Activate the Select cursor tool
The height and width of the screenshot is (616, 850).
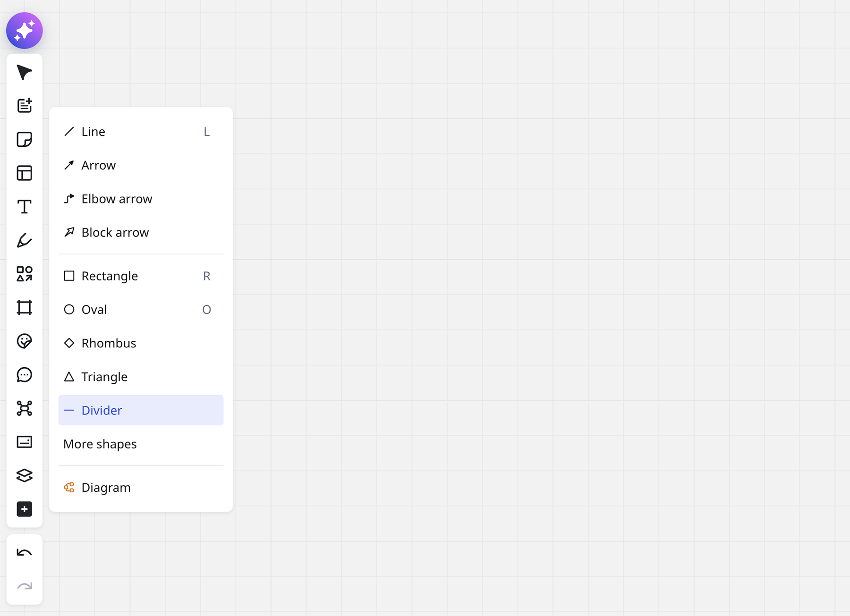(24, 72)
